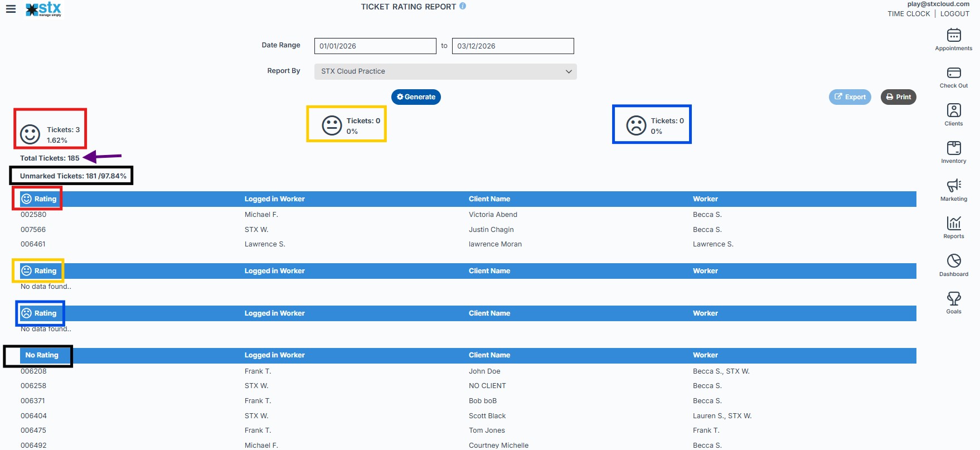Viewport: 980px width, 450px height.
Task: Open the Reports chart icon
Action: click(954, 223)
